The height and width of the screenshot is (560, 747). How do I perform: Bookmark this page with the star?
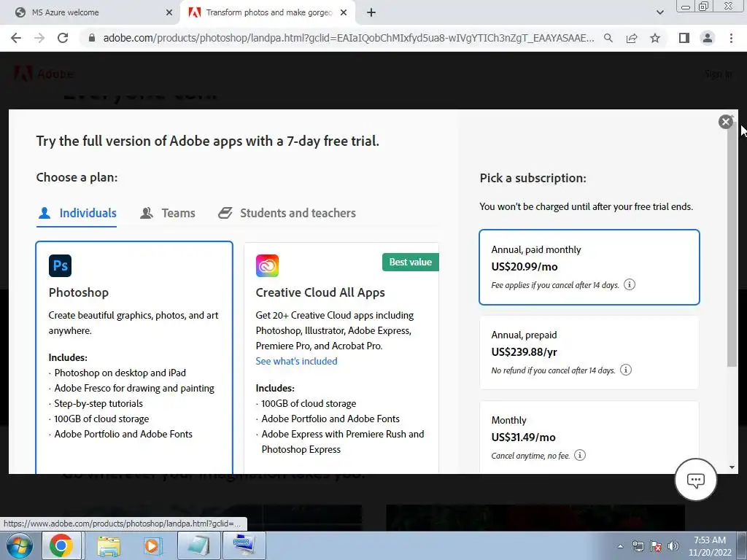(655, 38)
